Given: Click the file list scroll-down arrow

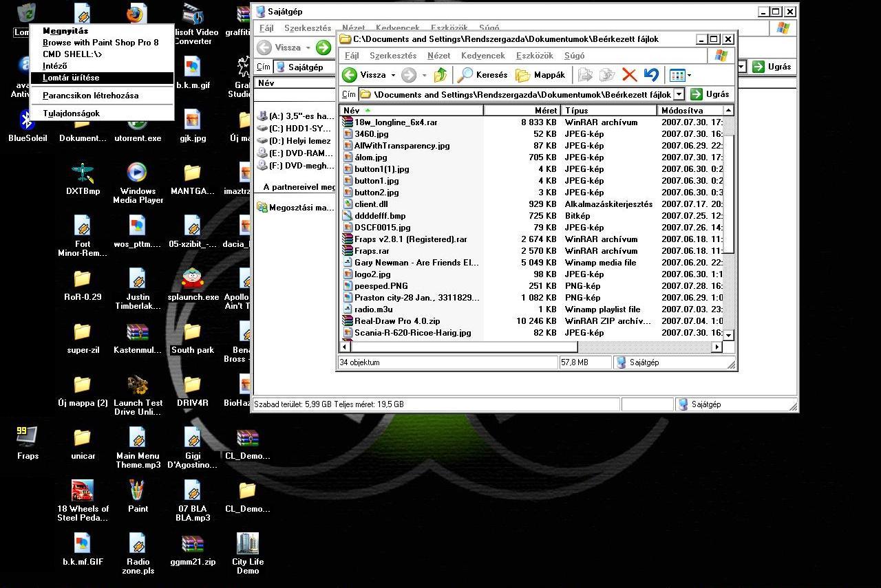Looking at the screenshot, I should tap(728, 335).
